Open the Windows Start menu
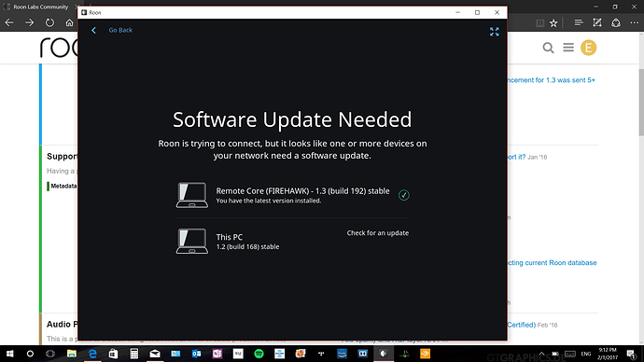The width and height of the screenshot is (644, 362). pos(9,354)
